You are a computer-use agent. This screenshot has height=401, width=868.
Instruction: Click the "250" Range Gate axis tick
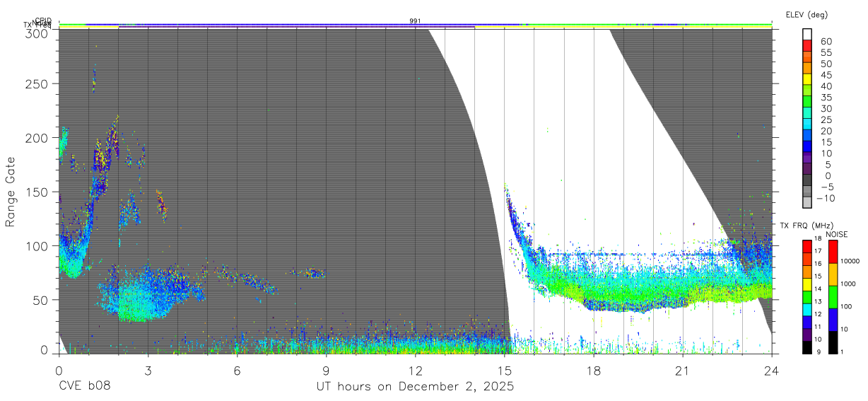pos(37,83)
